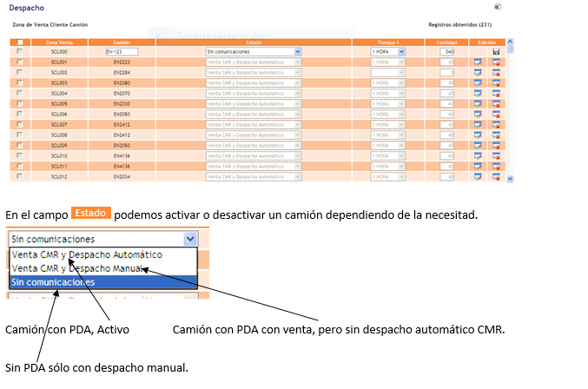Expand the Estado dropdown in row SCL004
Screen dimensions: 588x389
click(254, 93)
